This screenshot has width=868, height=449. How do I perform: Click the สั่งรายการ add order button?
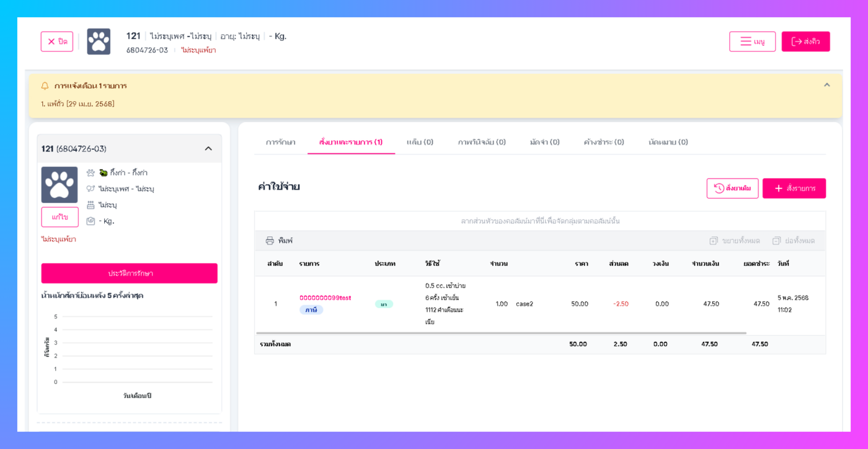point(794,189)
